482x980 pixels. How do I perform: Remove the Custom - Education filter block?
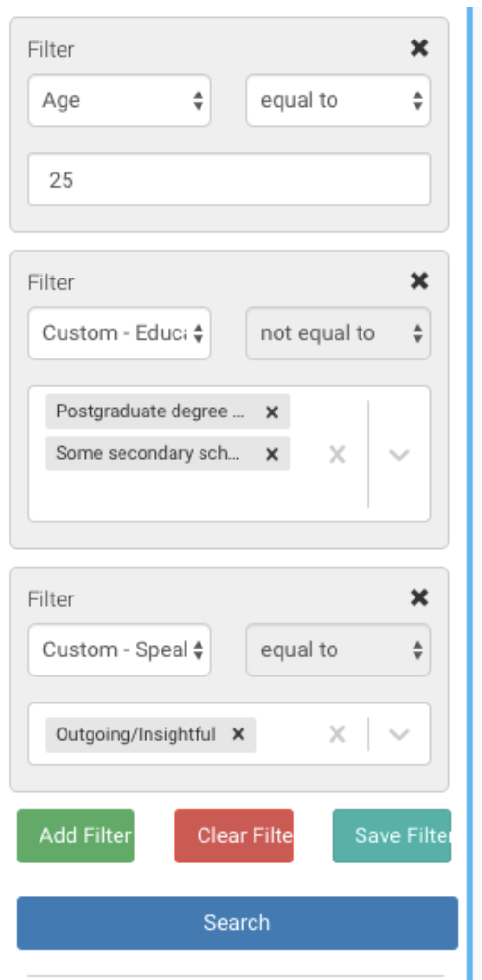tap(419, 281)
